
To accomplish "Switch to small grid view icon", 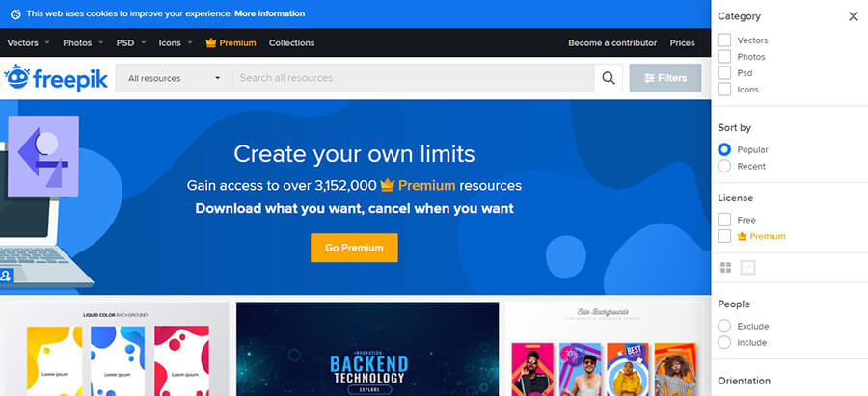I will pos(725,267).
